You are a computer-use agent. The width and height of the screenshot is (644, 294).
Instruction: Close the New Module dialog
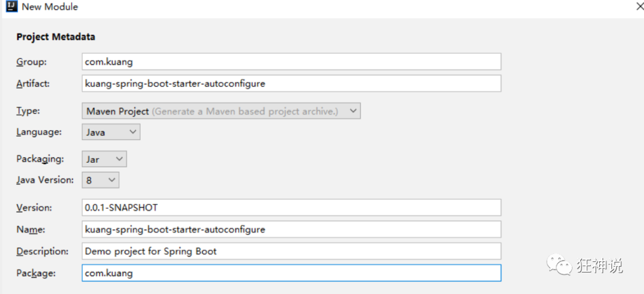[638, 7]
